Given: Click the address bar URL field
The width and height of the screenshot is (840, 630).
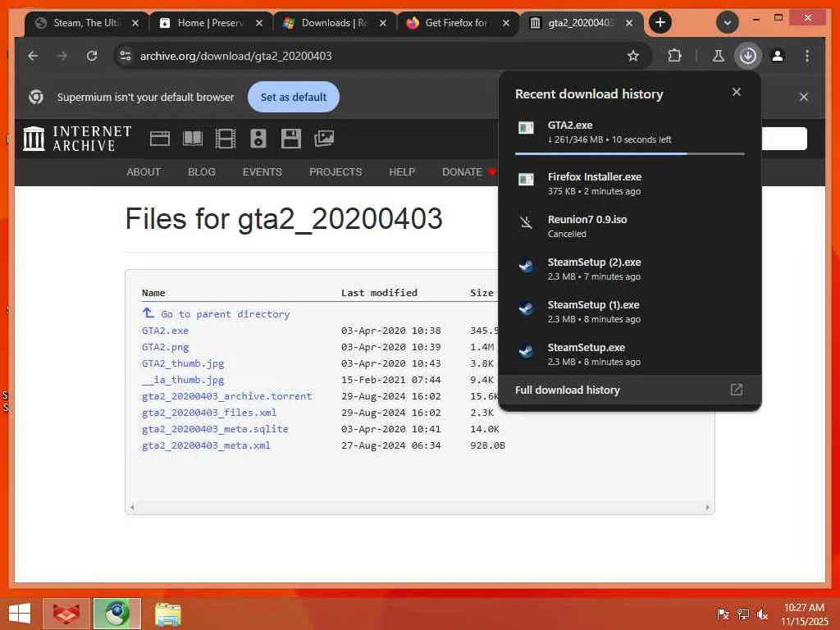Looking at the screenshot, I should point(375,56).
